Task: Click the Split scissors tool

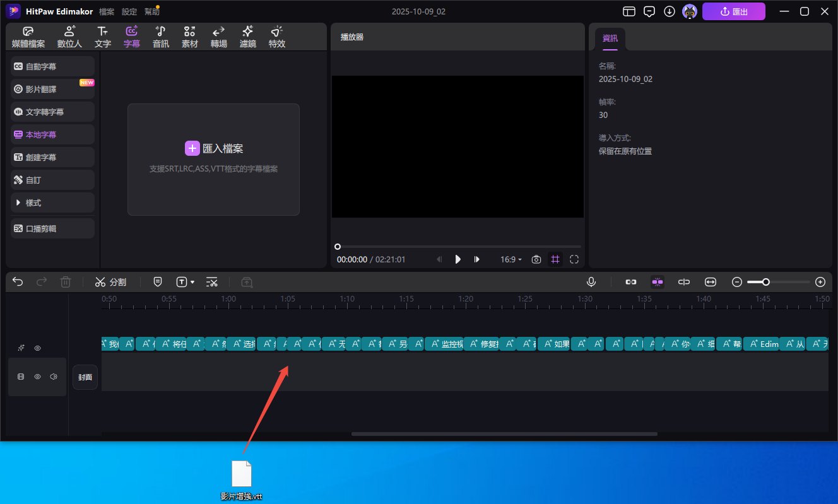Action: coord(110,283)
